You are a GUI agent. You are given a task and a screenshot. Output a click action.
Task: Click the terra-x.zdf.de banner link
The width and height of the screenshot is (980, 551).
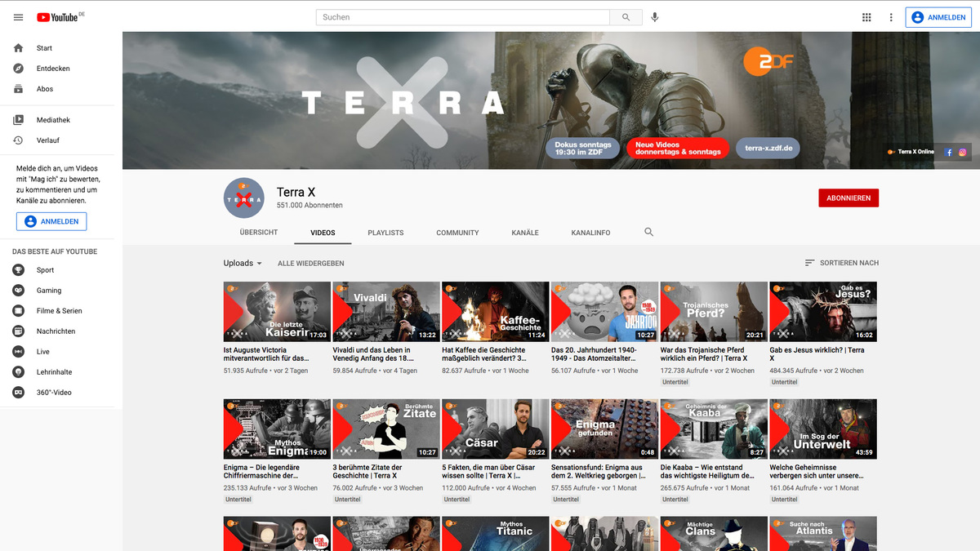coord(767,148)
